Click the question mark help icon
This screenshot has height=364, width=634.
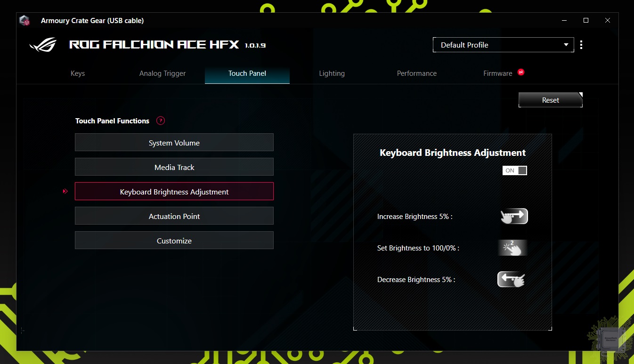click(161, 121)
